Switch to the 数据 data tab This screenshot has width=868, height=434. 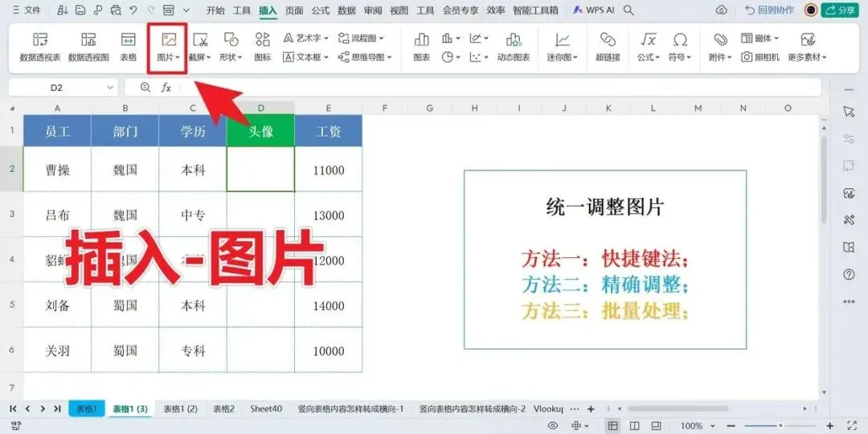346,10
